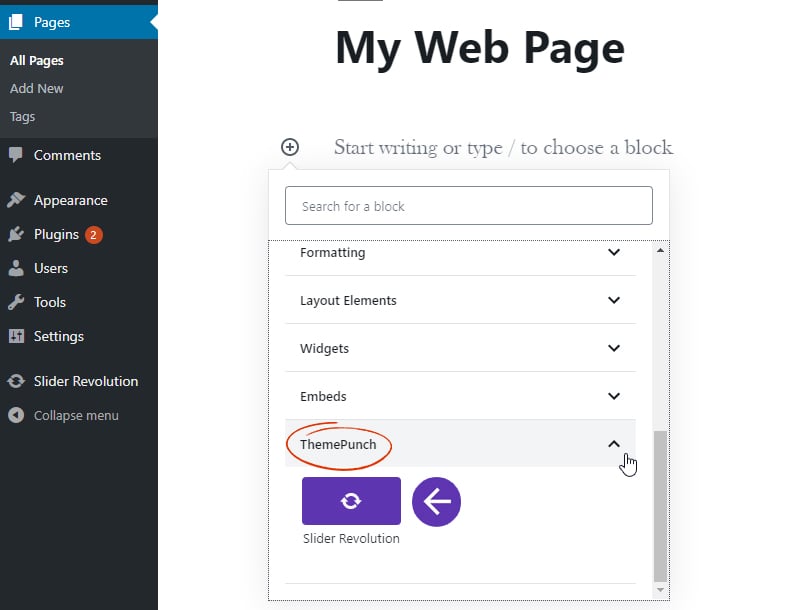Open the Tags link in sidebar
This screenshot has width=800, height=610.
click(22, 116)
